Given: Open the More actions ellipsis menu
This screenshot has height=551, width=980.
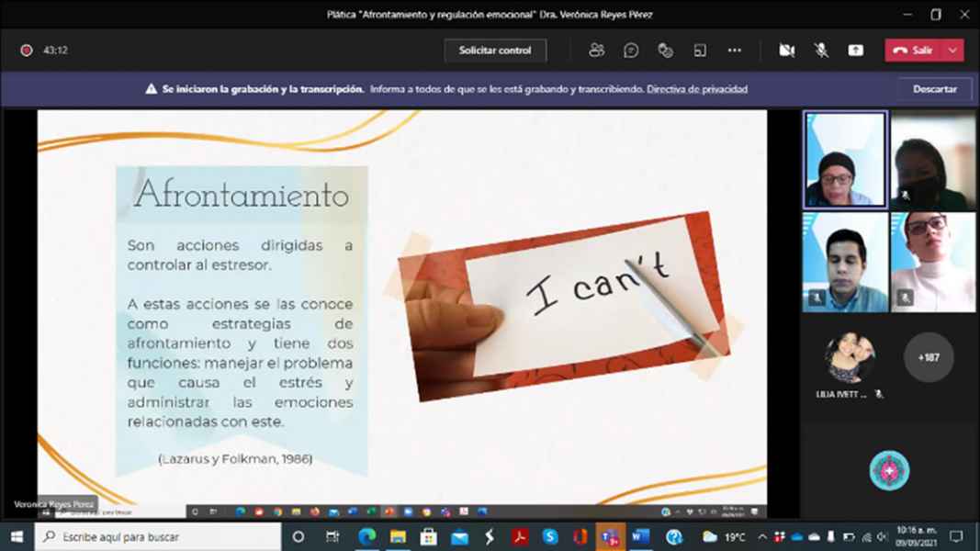Looking at the screenshot, I should [734, 51].
